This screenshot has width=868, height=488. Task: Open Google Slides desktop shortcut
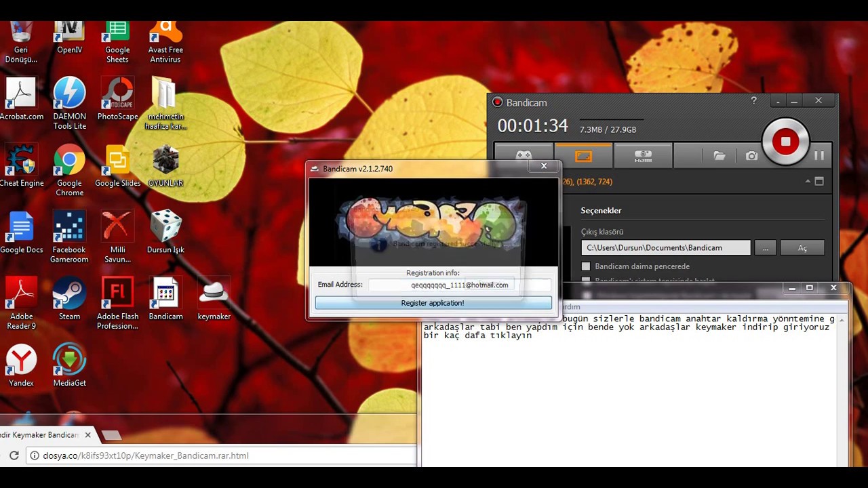pos(117,165)
